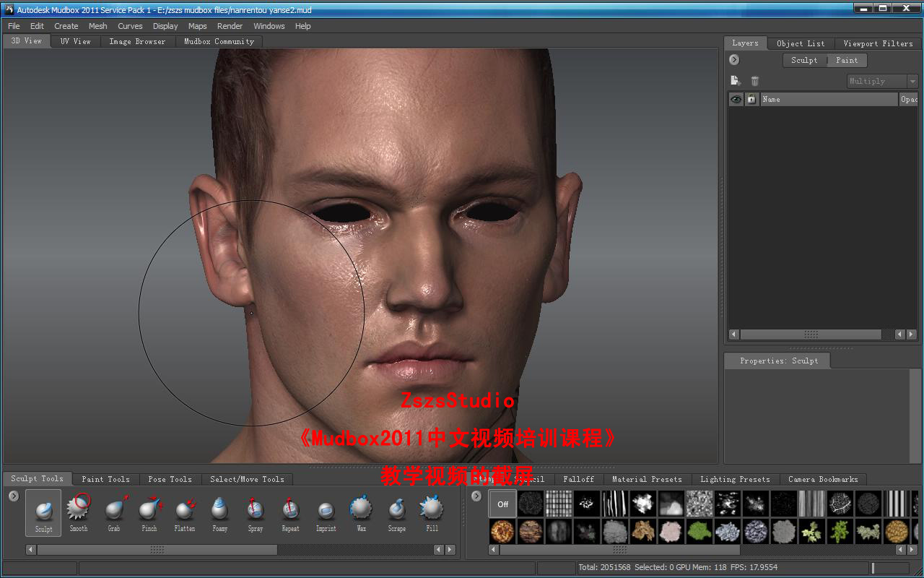Viewport: 924px width, 578px height.
Task: Pick the tan rock stamp
Action: [x=643, y=532]
